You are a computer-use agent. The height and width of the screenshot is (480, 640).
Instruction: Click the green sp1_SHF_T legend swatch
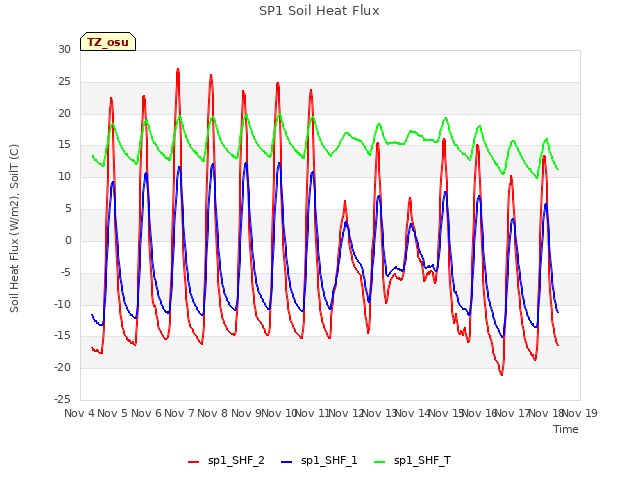(380, 462)
